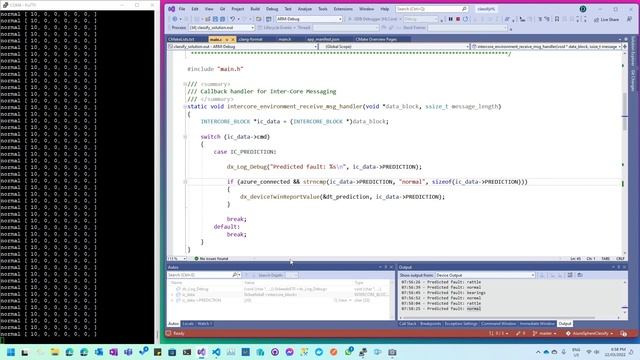This screenshot has width=640, height=360.
Task: Open the Visual Studio taskbar icon
Action: (x=202, y=352)
